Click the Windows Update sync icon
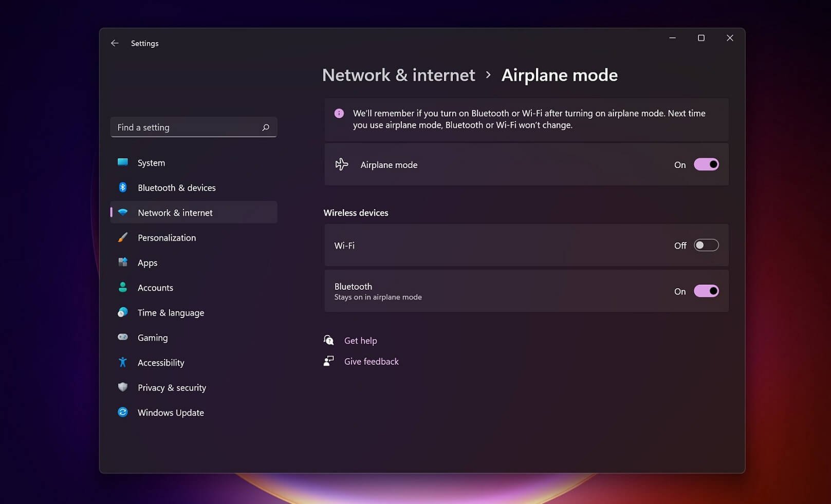Viewport: 831px width, 504px height. 123,412
